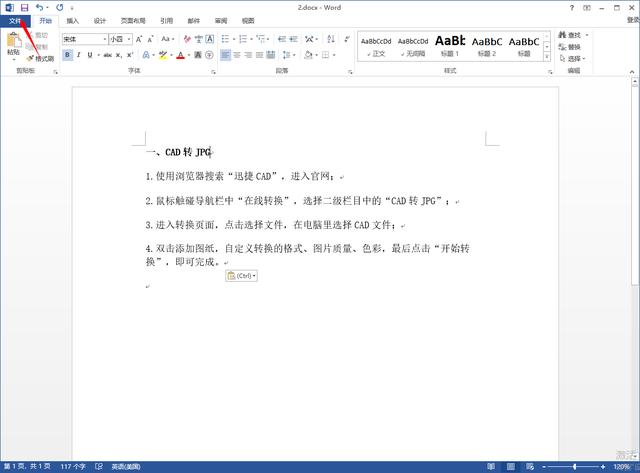
Task: Switch to Web Layout view in status bar
Action: pyautogui.click(x=530, y=466)
